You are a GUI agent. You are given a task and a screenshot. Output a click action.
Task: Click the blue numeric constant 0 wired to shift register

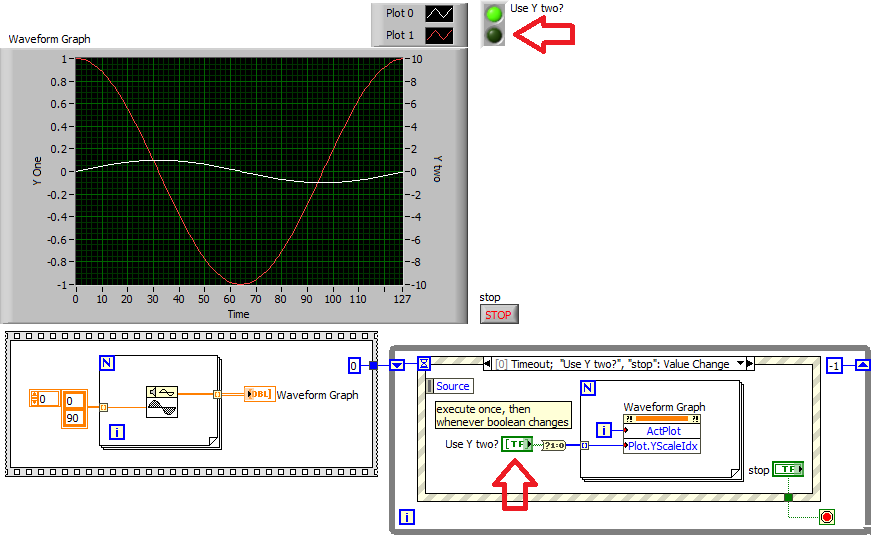(x=354, y=366)
